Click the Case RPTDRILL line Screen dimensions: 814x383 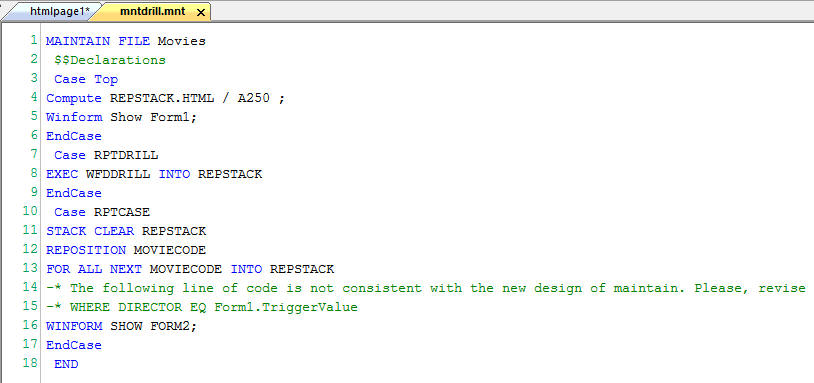tap(106, 155)
